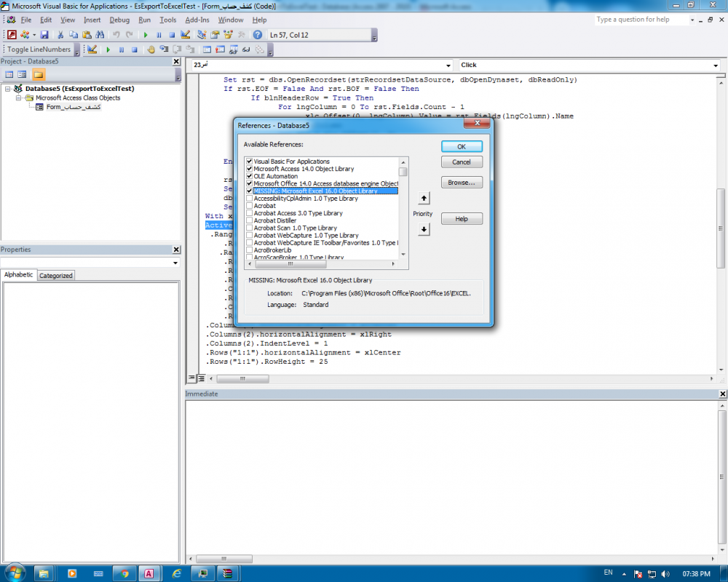Click OK in References dialog

coord(462,147)
